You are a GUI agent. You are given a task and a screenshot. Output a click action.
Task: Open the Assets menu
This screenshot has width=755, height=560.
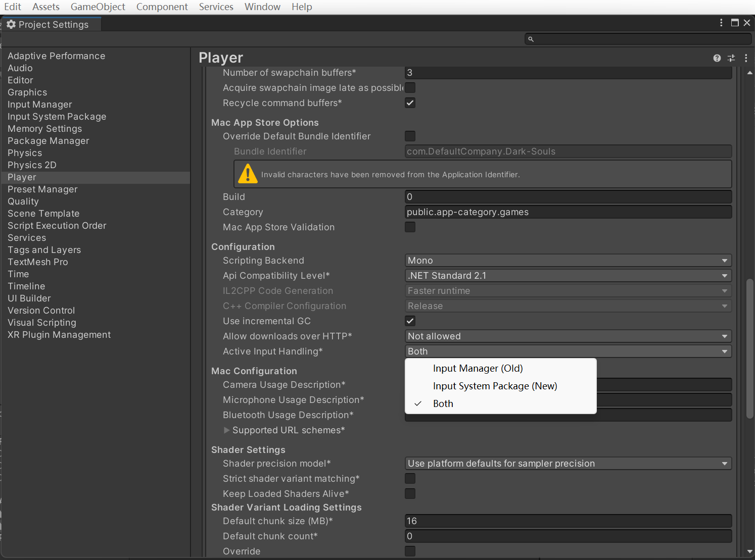click(45, 7)
